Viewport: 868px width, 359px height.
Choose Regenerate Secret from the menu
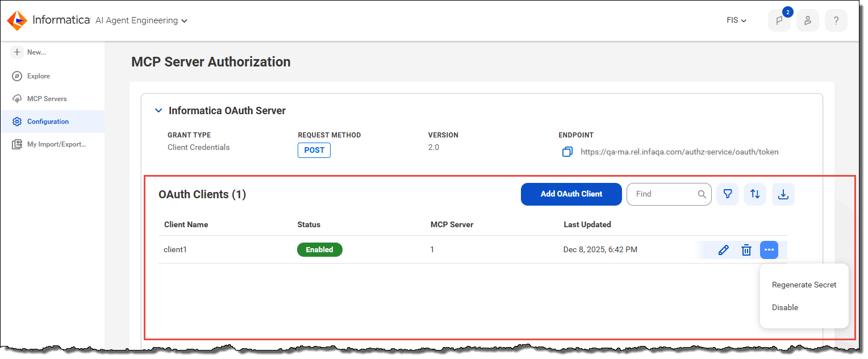[x=804, y=285]
